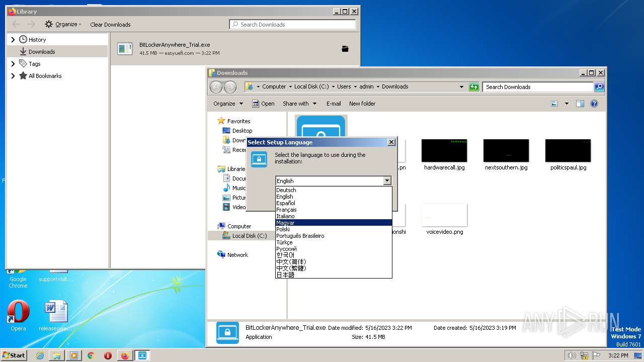Select Polski in the language list
Viewport: 644px width, 362px height.
click(334, 229)
